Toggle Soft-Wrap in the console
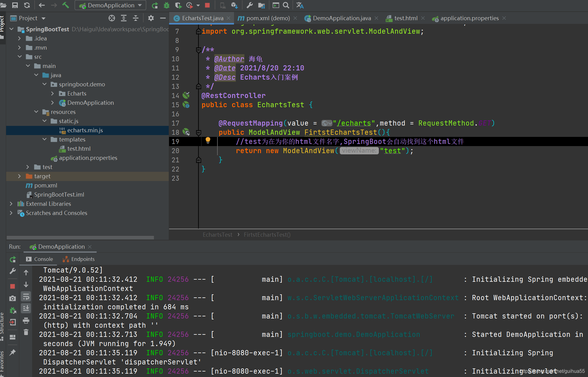This screenshot has width=588, height=377. click(x=26, y=296)
